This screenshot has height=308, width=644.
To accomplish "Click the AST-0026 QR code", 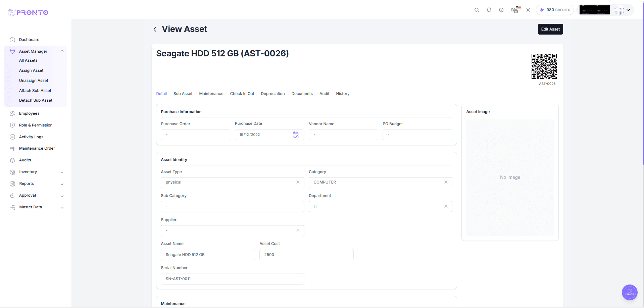I will coord(544,66).
